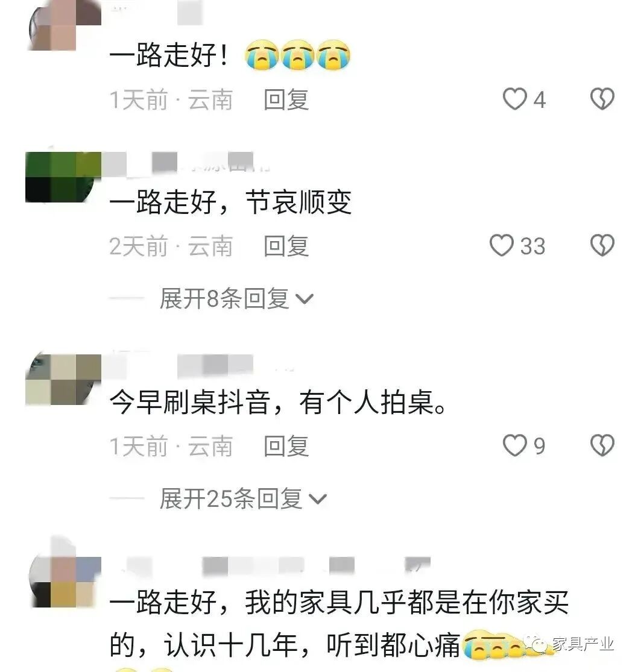Like the 节哀顺变 comment with 33 likes

pos(502,245)
